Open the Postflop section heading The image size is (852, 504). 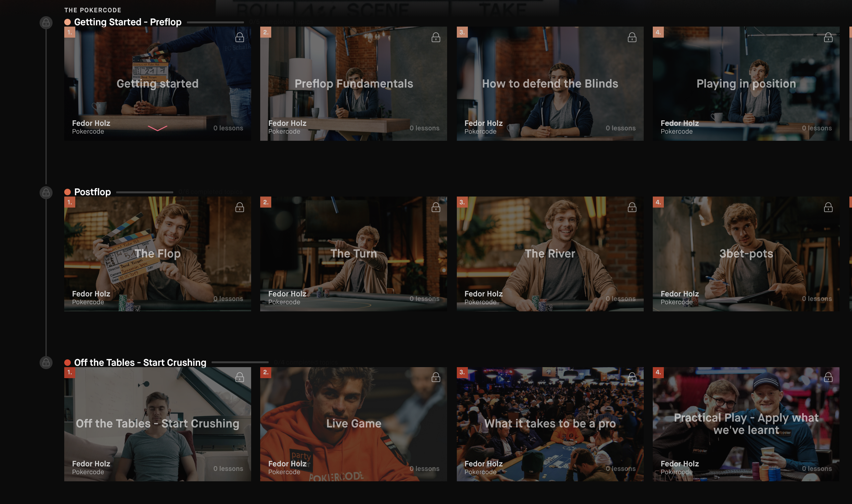click(x=92, y=192)
